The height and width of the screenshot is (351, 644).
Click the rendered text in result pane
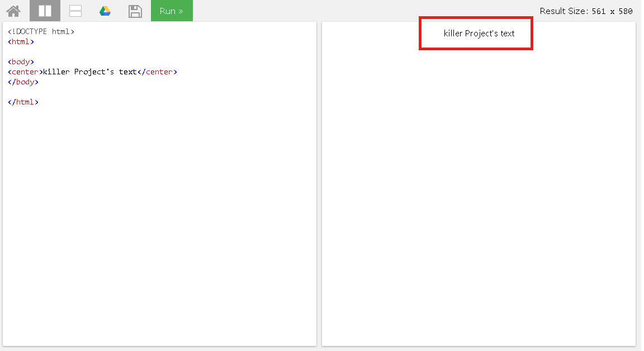click(479, 34)
